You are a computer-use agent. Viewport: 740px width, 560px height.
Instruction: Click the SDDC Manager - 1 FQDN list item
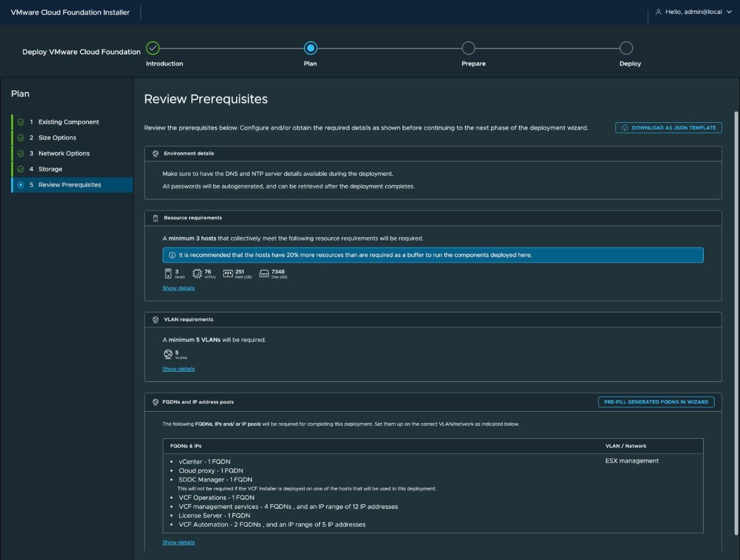[216, 480]
